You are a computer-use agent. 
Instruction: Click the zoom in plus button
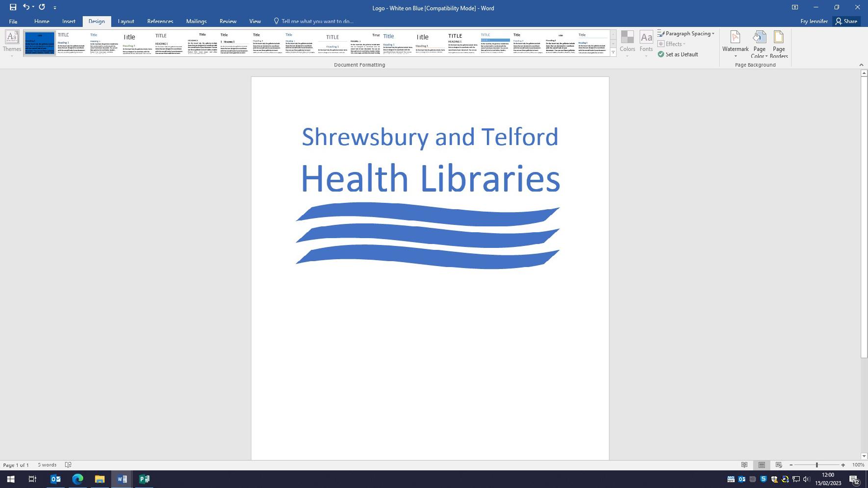click(x=843, y=465)
